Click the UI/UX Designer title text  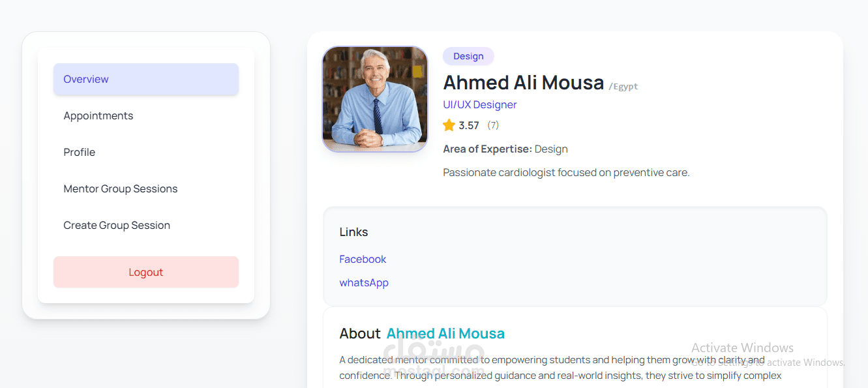click(x=480, y=105)
